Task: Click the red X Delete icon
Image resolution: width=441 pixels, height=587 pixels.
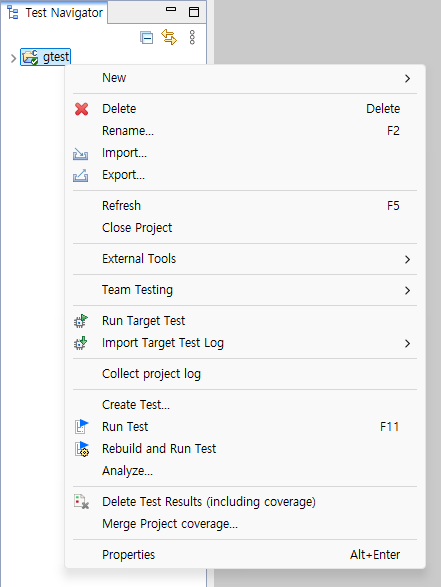Action: coord(81,109)
